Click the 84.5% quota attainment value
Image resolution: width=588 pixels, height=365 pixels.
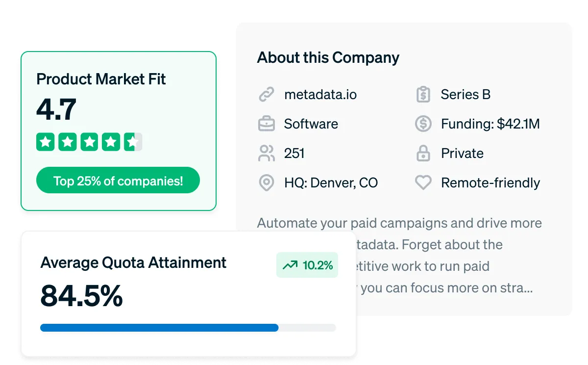pyautogui.click(x=81, y=296)
